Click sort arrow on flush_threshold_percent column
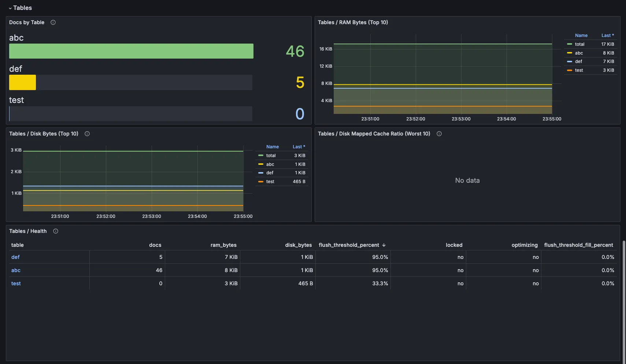Screen dimensions: 626x364 [384, 245]
